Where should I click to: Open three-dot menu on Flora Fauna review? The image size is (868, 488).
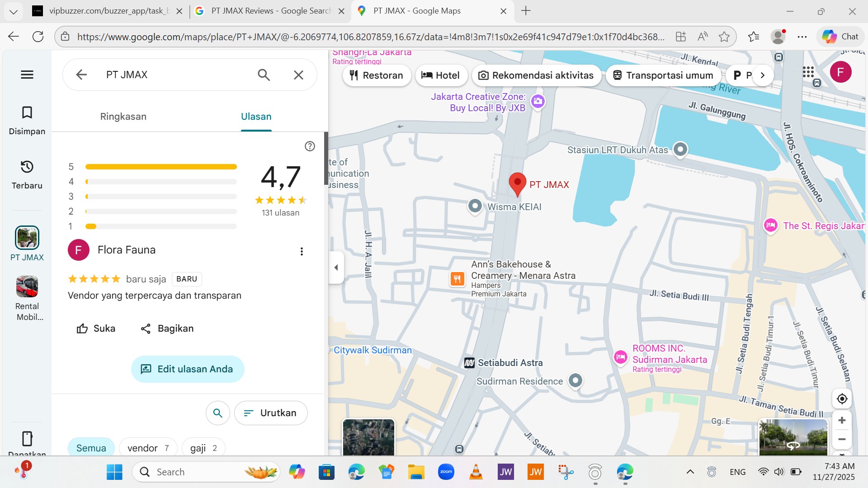(x=302, y=251)
